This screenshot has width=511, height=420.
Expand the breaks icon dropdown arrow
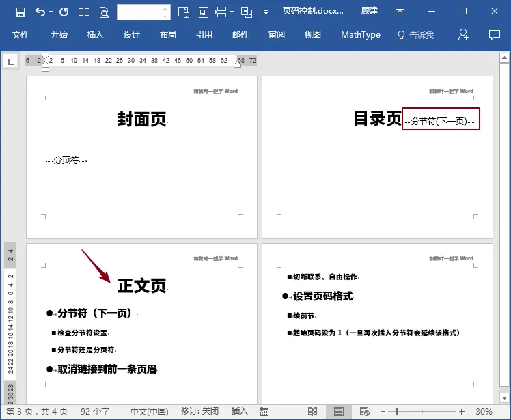[232, 12]
